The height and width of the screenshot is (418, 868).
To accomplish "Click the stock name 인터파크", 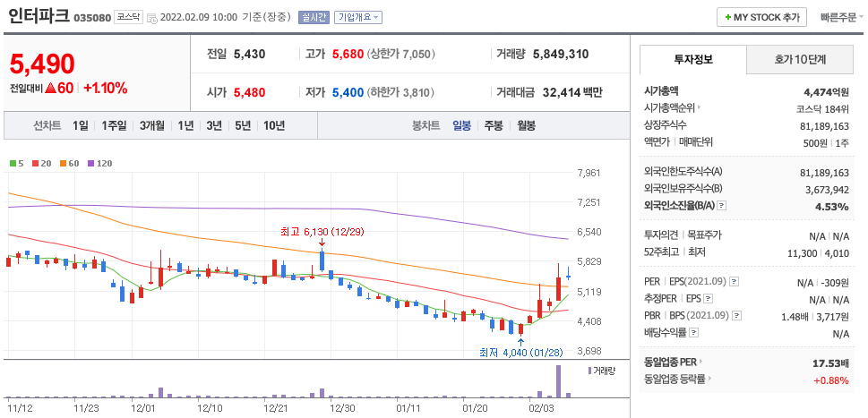I will click(39, 16).
